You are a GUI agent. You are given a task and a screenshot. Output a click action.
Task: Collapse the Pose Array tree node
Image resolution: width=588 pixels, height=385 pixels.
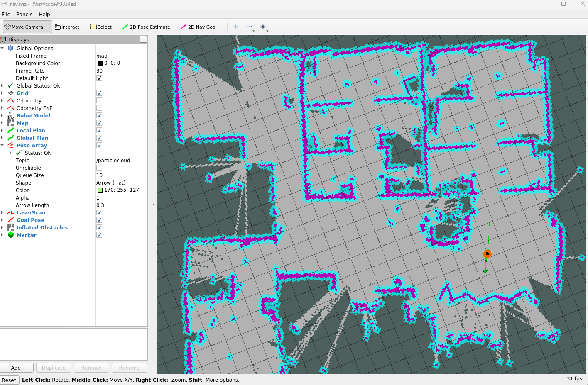[2, 145]
